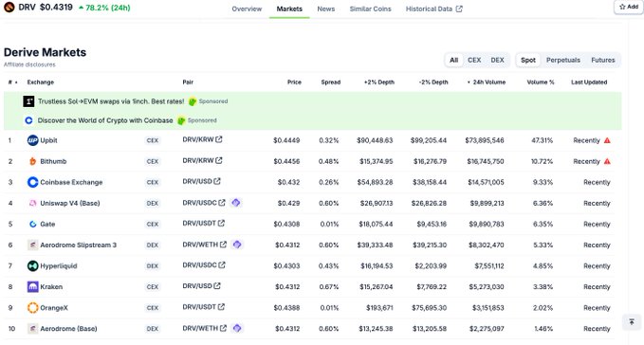The image size is (644, 345).
Task: Open Aerodrome Slipstream 3 DRV/WETH link icon
Action: tap(223, 245)
